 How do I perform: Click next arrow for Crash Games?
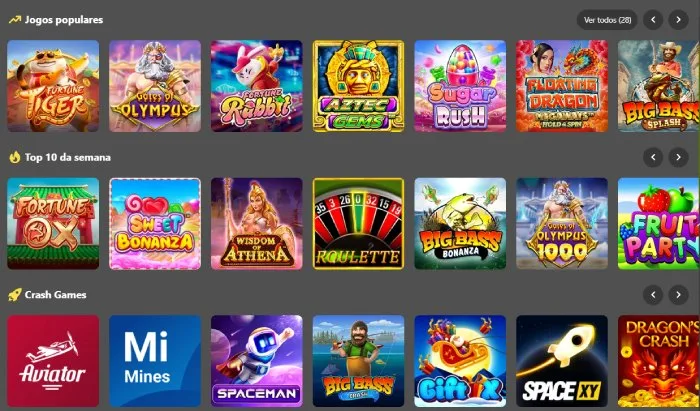point(678,295)
